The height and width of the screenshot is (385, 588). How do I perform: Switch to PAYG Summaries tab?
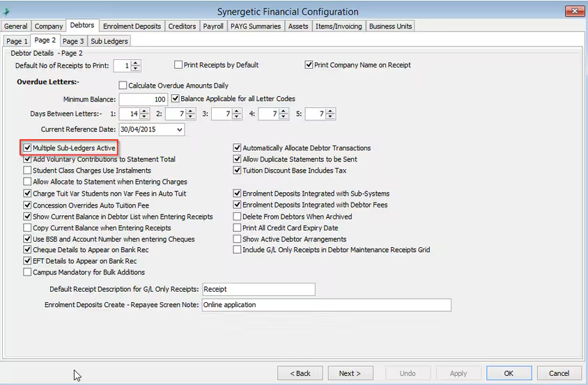pyautogui.click(x=256, y=26)
